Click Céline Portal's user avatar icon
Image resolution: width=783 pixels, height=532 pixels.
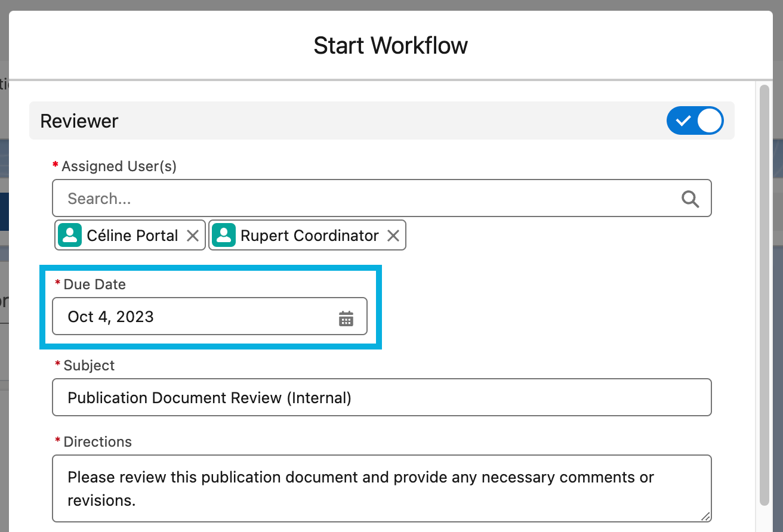(70, 236)
